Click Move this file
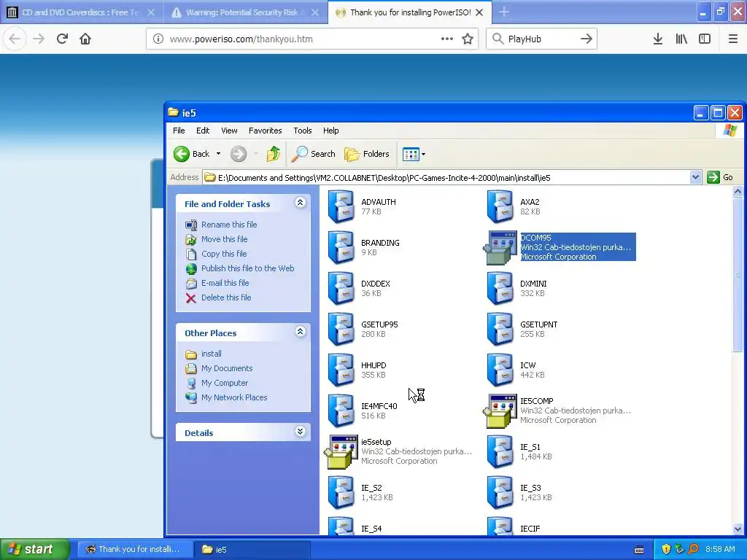 click(225, 239)
